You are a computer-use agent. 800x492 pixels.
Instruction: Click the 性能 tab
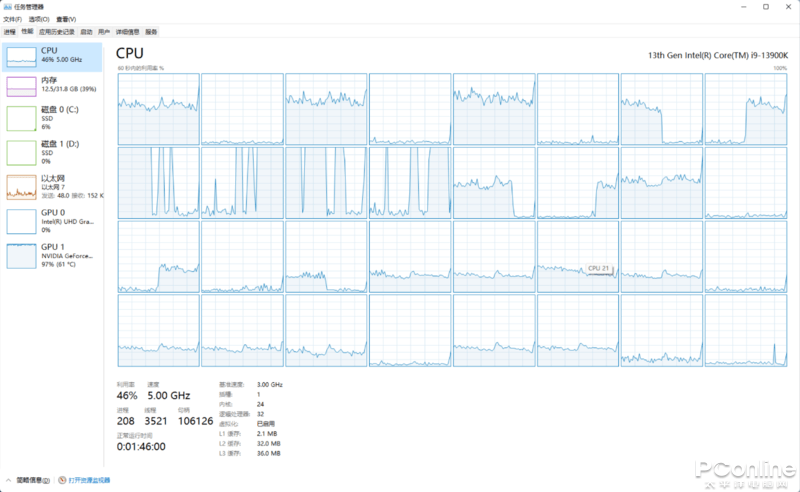coord(27,32)
